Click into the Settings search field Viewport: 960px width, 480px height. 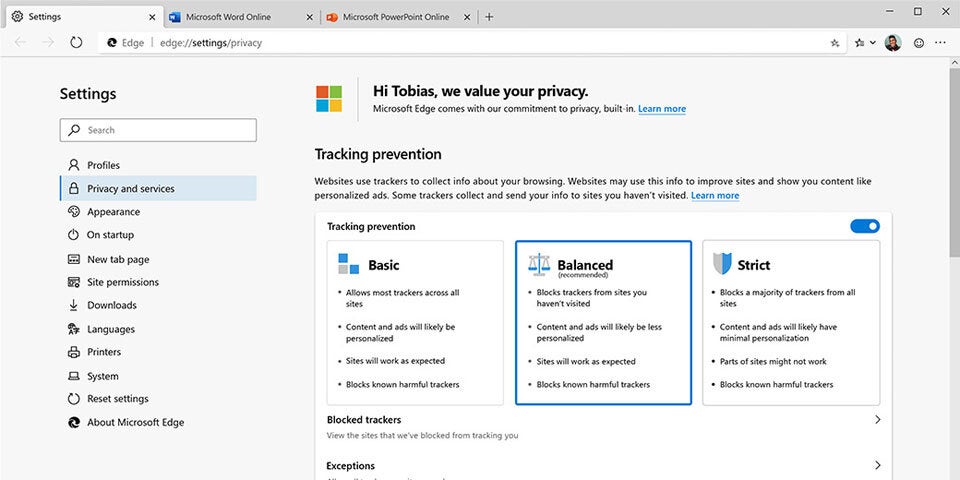(158, 130)
